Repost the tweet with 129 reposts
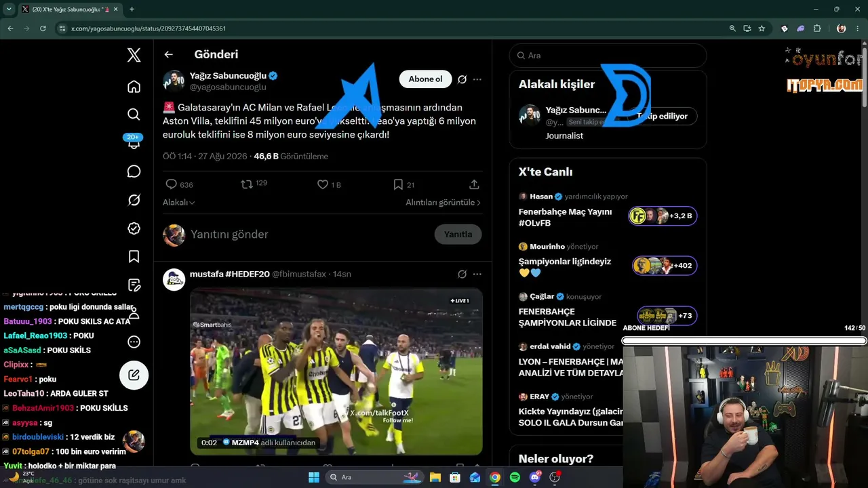This screenshot has width=868, height=488. point(247,184)
